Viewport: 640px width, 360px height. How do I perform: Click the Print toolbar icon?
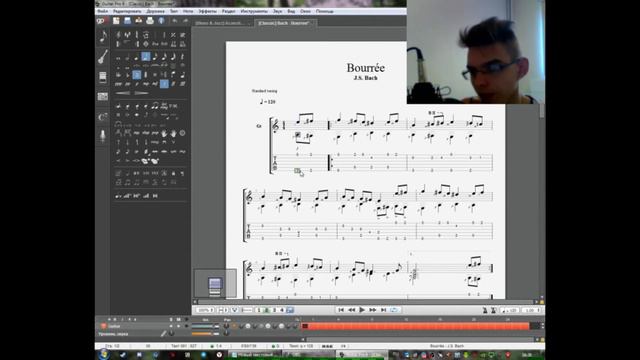[x=150, y=20]
